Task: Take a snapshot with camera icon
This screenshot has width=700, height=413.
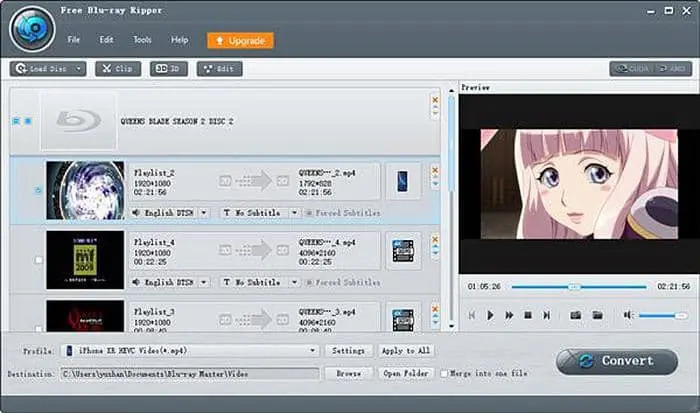Action: (x=576, y=315)
